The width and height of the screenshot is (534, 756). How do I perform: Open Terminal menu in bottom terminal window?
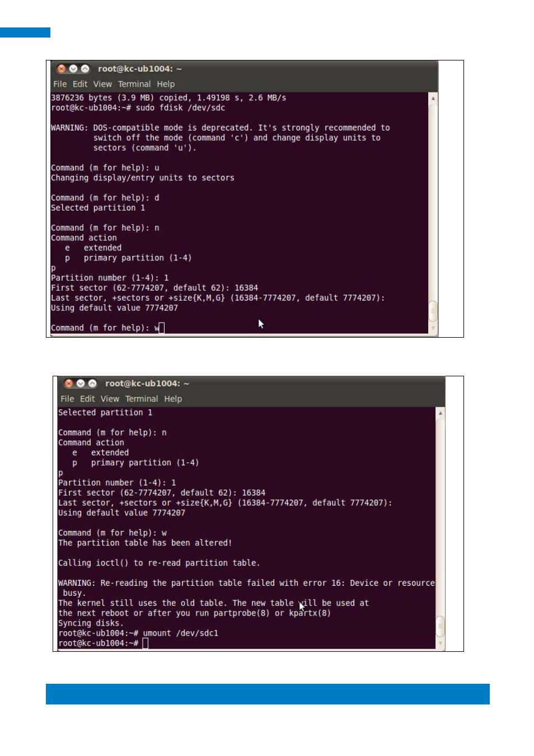coord(142,399)
